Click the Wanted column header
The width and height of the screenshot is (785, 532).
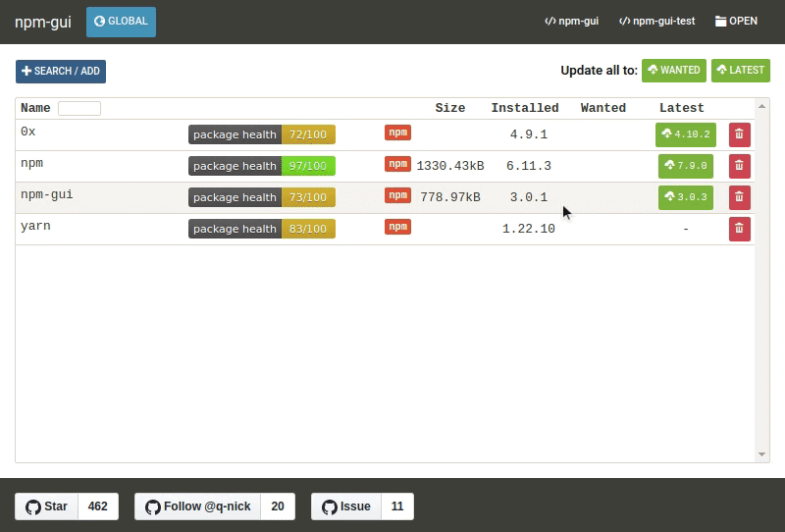pos(603,108)
